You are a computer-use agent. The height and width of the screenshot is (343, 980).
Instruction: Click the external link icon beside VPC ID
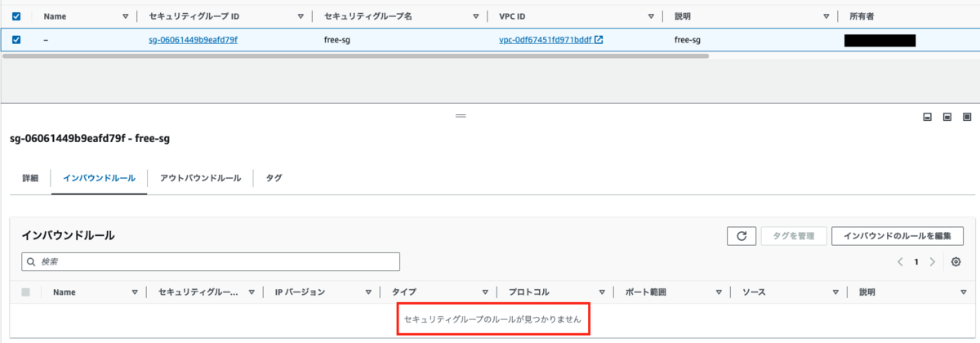[x=599, y=39]
